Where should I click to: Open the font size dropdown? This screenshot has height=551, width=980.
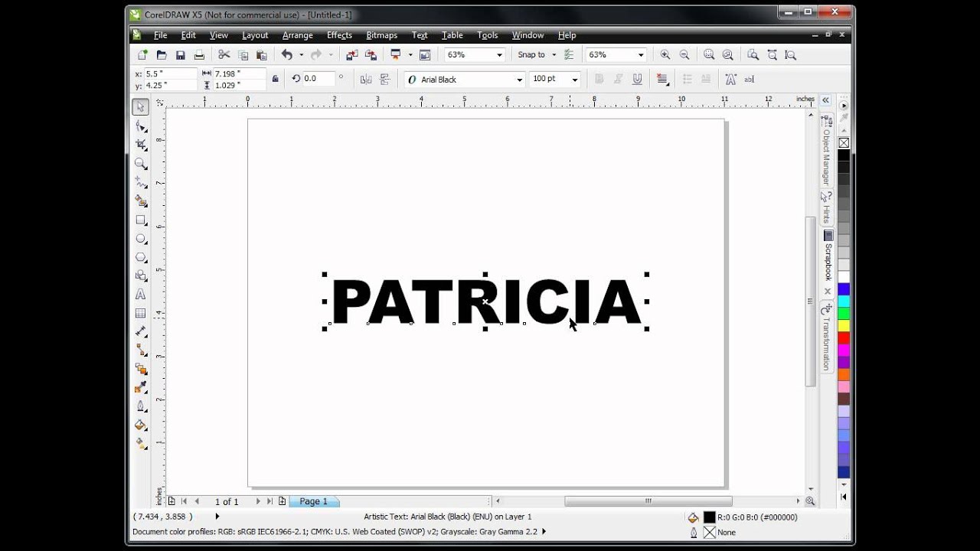[575, 80]
